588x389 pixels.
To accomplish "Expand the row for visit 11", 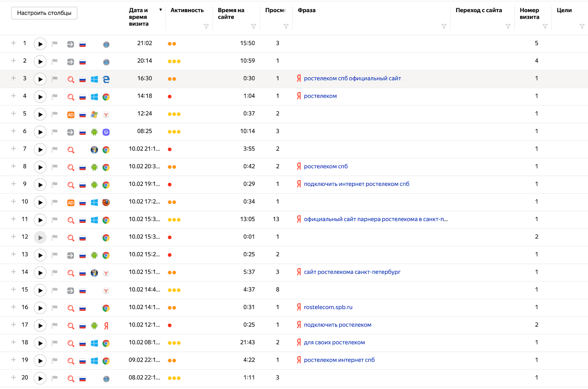I will [x=13, y=219].
